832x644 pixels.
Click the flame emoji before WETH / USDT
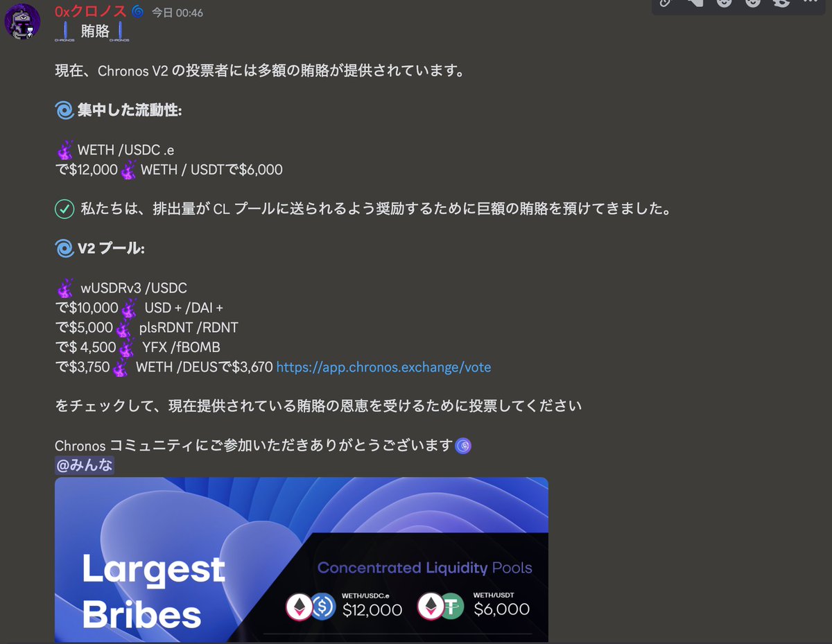coord(128,169)
